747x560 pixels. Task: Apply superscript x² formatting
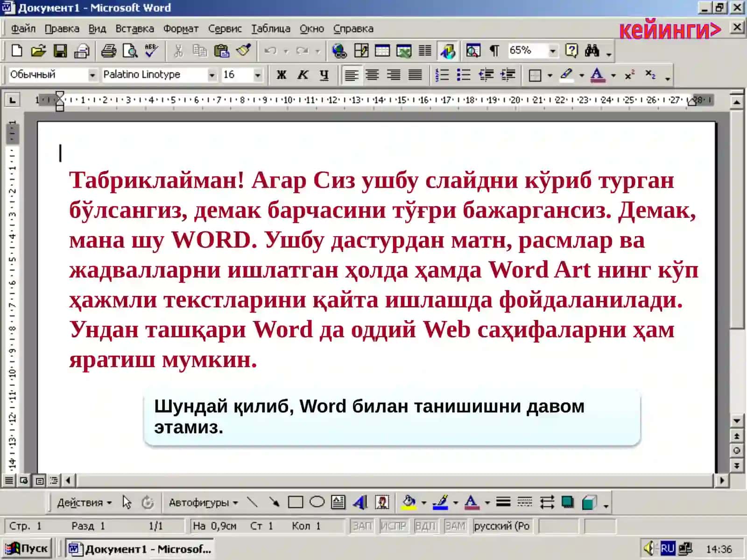[x=629, y=75]
